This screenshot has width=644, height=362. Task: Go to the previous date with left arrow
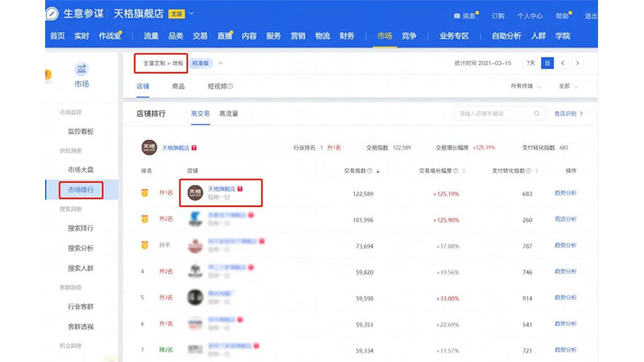coord(563,63)
